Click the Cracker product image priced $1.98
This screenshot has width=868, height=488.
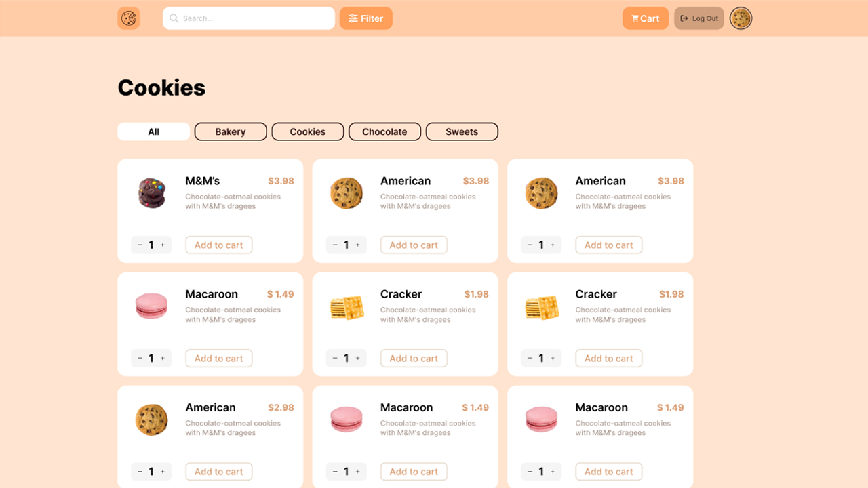347,306
